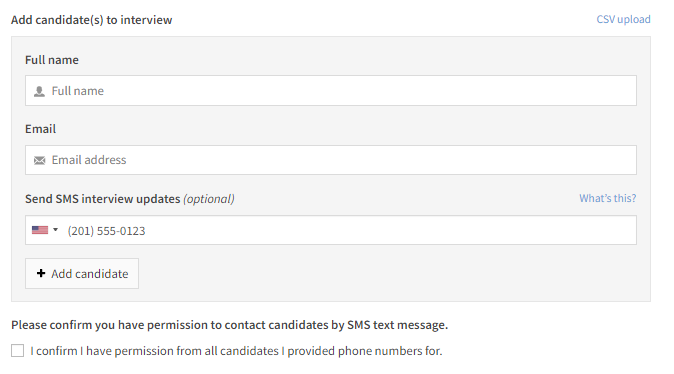Click the plus icon on Add candidate
Screen dimensions: 674x374
(41, 273)
